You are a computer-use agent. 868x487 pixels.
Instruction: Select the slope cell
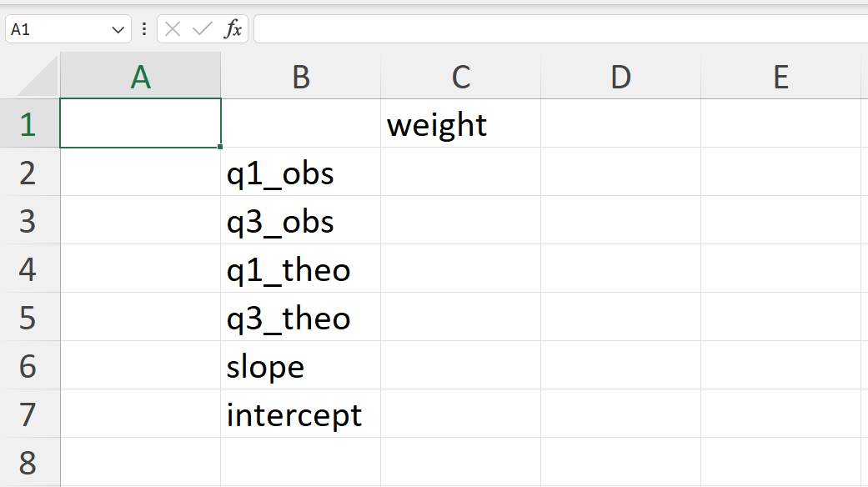tap(300, 365)
